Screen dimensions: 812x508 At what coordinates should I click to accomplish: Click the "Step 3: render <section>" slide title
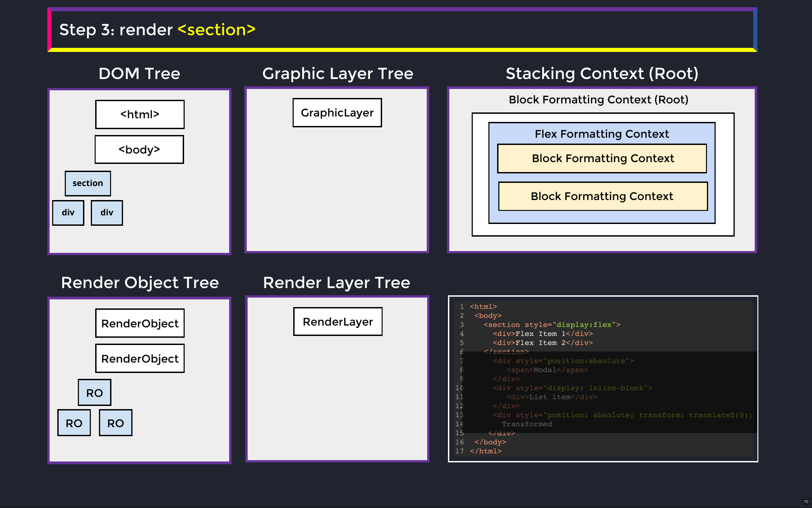coord(157,30)
